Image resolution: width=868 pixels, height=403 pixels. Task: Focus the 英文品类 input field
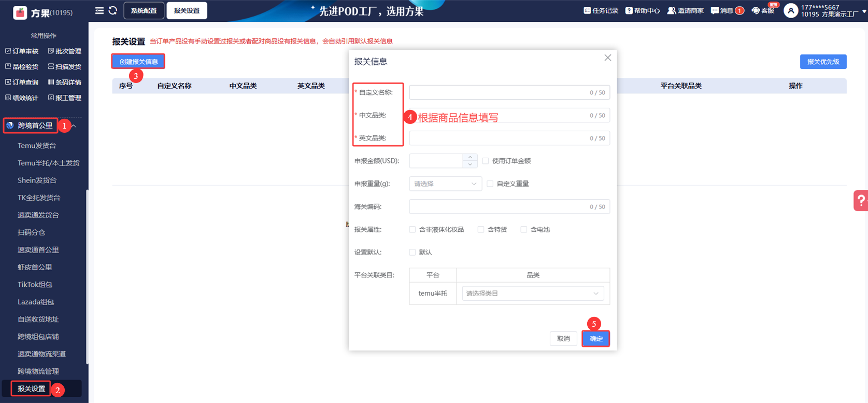coord(509,138)
